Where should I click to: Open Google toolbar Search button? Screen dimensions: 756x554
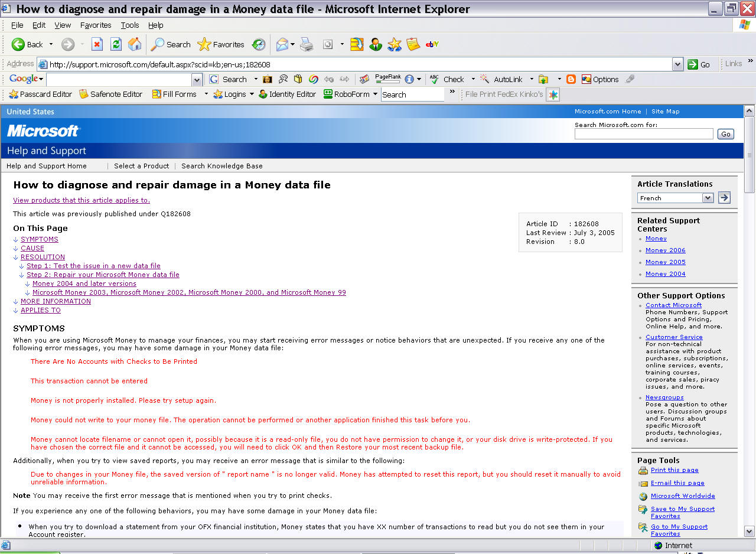pos(229,79)
